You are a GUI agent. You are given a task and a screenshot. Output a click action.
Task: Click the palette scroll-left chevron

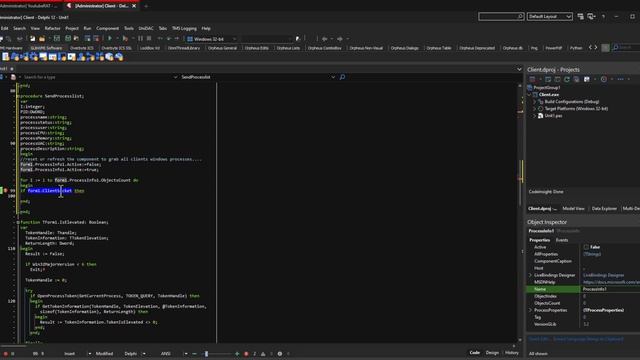tap(590, 48)
